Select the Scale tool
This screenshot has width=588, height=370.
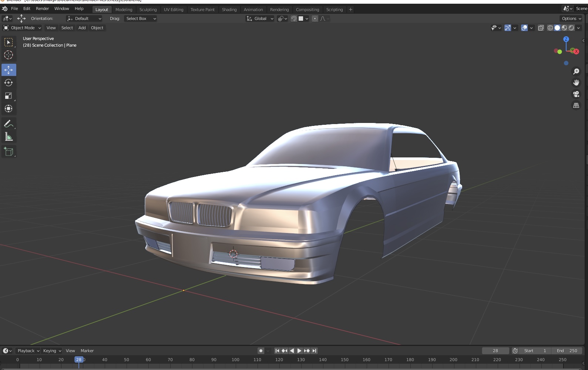point(9,96)
